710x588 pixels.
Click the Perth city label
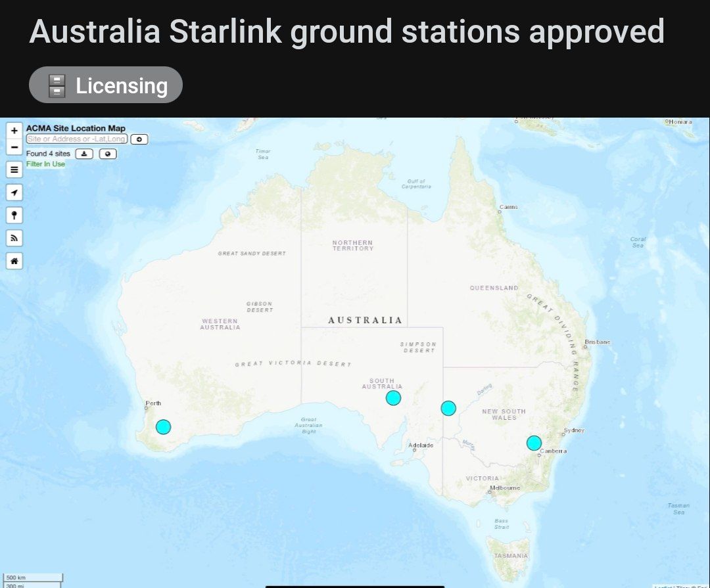(153, 403)
